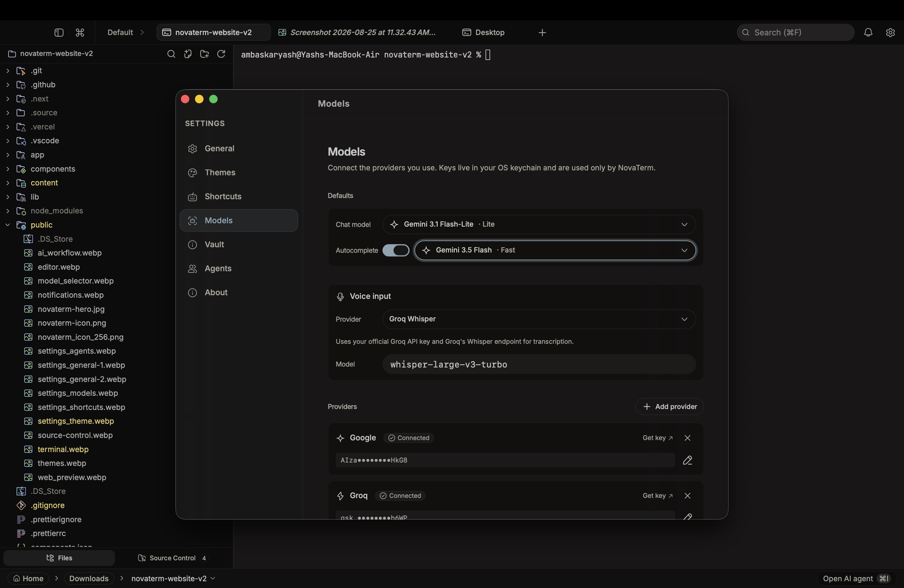Add a new tab with plus icon
The height and width of the screenshot is (588, 904).
(x=542, y=33)
